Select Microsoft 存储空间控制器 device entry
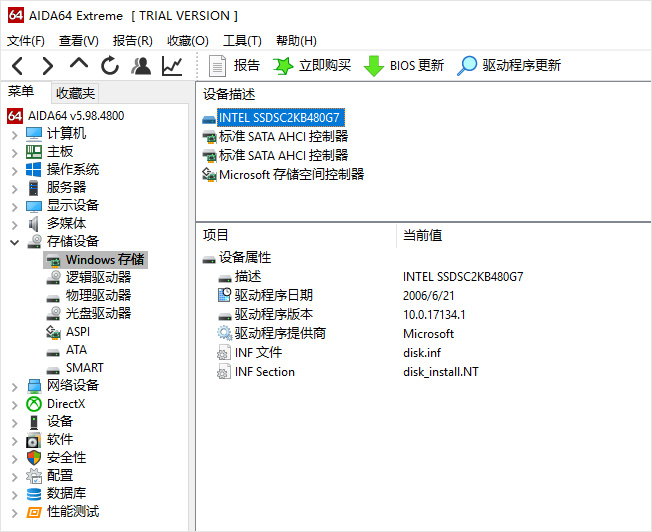Image resolution: width=652 pixels, height=532 pixels. pyautogui.click(x=291, y=174)
